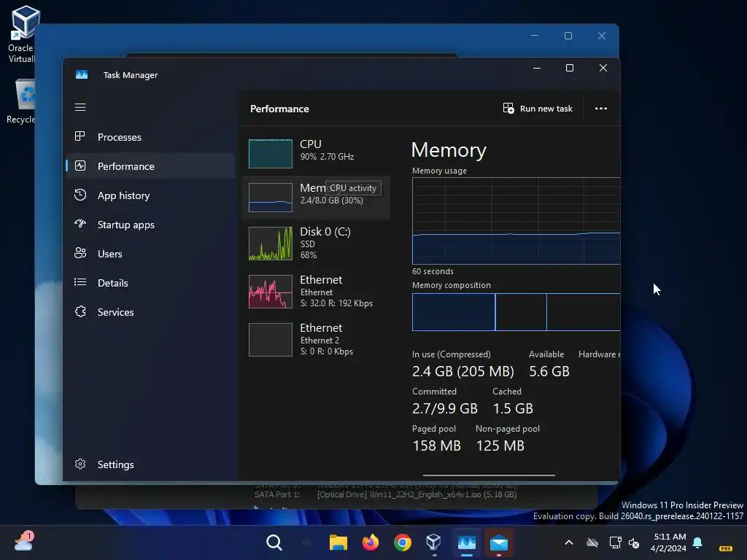Open the Processes page in the sidebar
Image resolution: width=747 pixels, height=560 pixels.
(150, 137)
